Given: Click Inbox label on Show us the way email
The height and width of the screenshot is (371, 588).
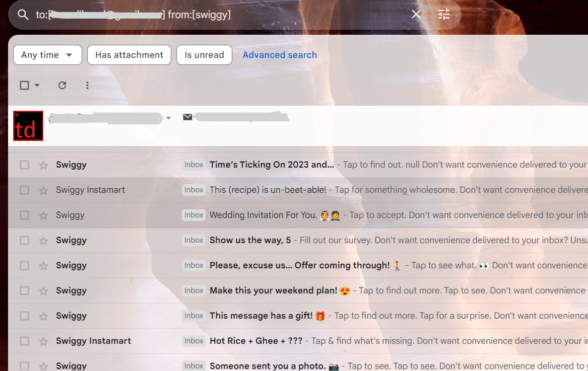Looking at the screenshot, I should click(x=193, y=240).
